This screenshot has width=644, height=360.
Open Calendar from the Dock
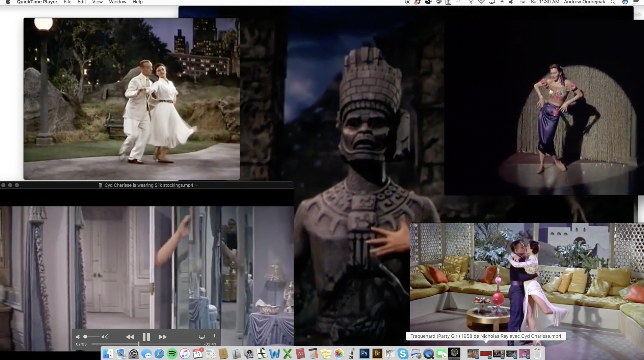click(x=198, y=354)
